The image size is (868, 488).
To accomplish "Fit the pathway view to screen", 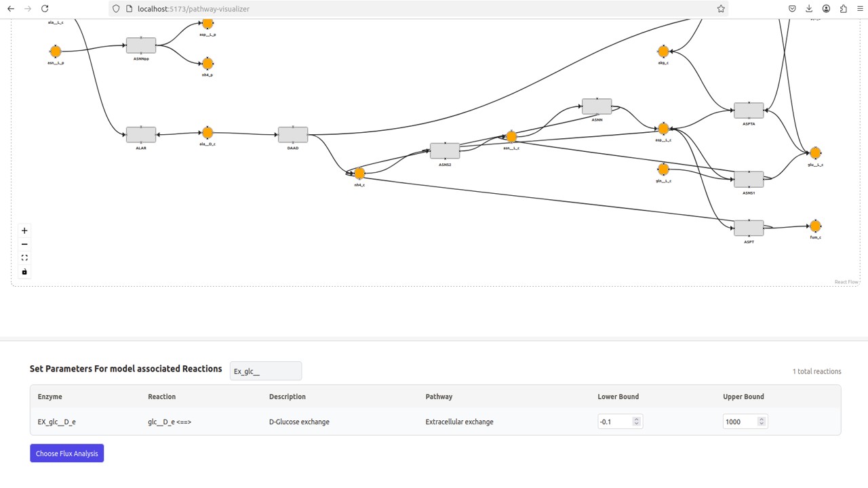I will click(24, 258).
